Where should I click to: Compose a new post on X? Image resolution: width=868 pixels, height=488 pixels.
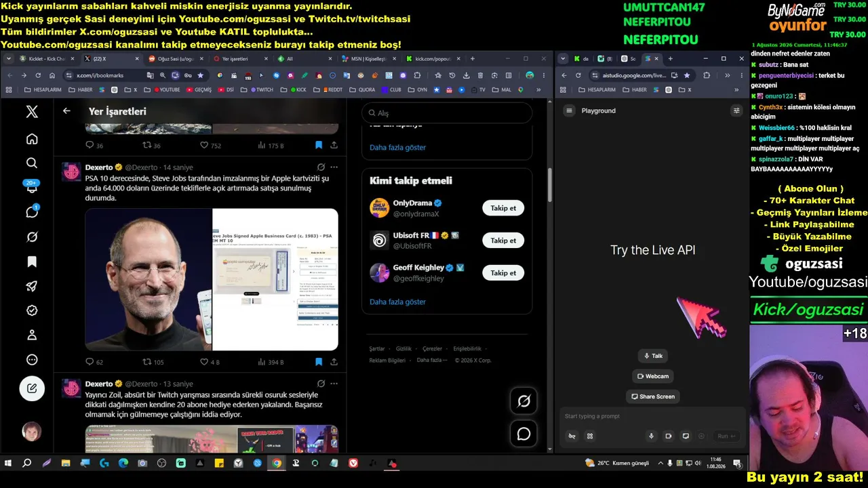pos(32,388)
